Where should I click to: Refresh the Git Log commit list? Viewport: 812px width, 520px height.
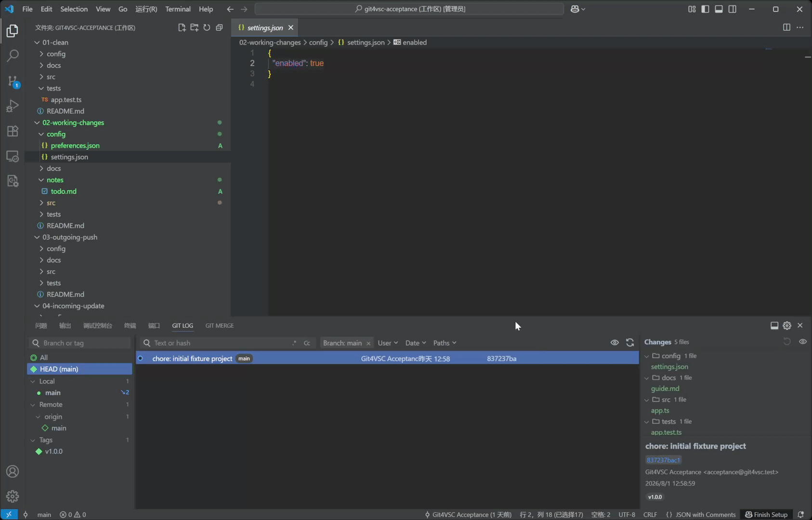point(630,342)
